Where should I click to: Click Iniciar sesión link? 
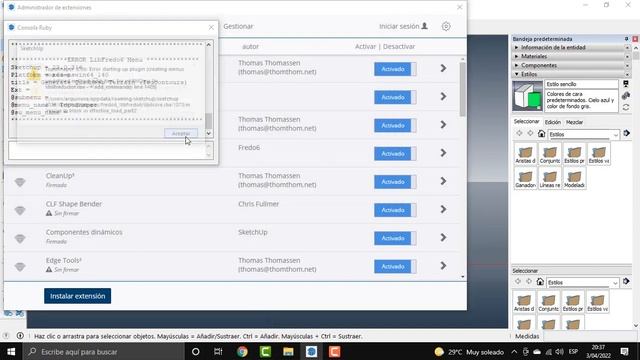pos(399,26)
